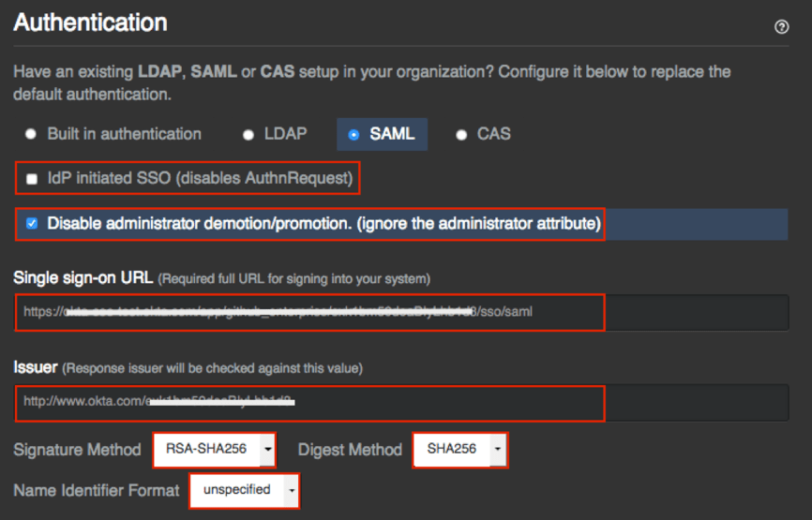This screenshot has height=520, width=812.
Task: Click the Name Identifier Format arrow
Action: click(x=292, y=490)
